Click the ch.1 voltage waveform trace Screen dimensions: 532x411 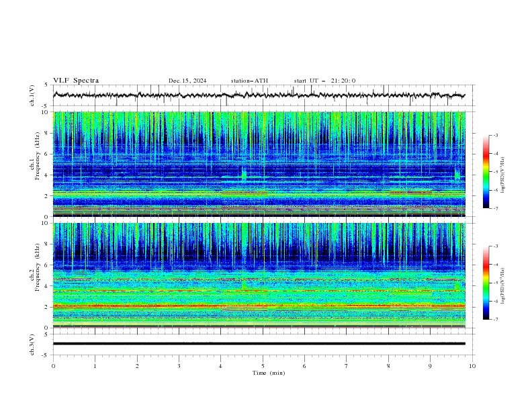pos(259,95)
